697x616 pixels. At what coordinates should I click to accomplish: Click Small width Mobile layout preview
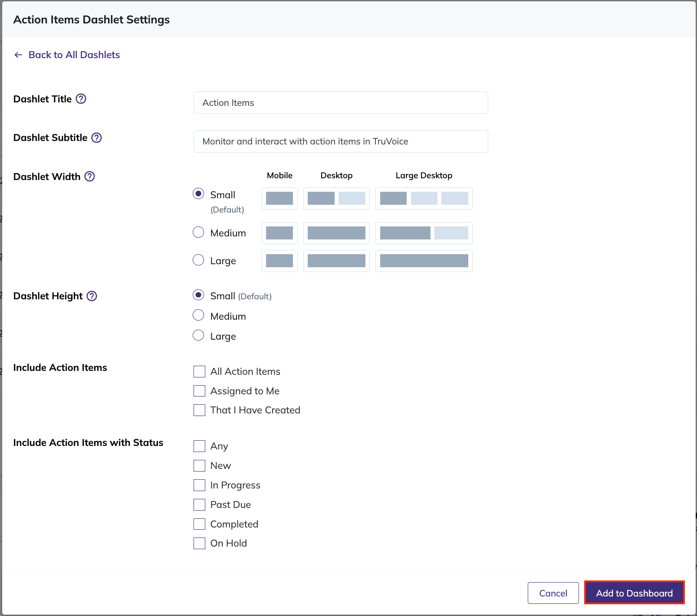click(x=279, y=198)
